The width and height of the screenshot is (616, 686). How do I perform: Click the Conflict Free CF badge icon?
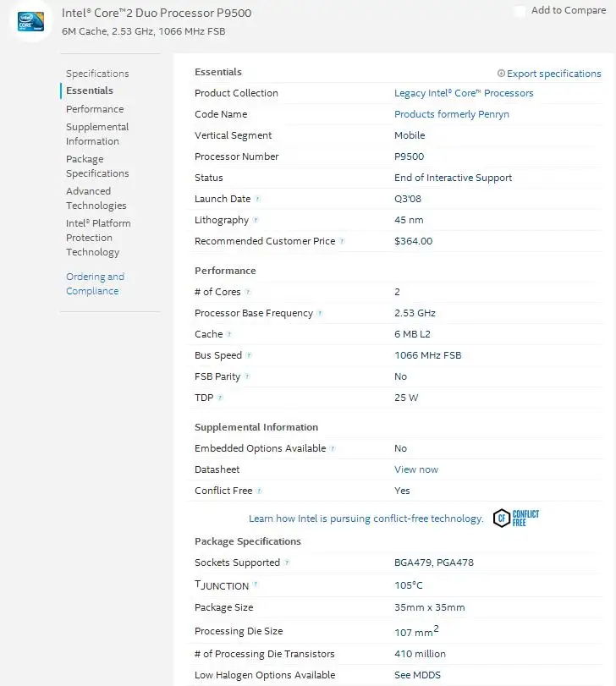(503, 517)
